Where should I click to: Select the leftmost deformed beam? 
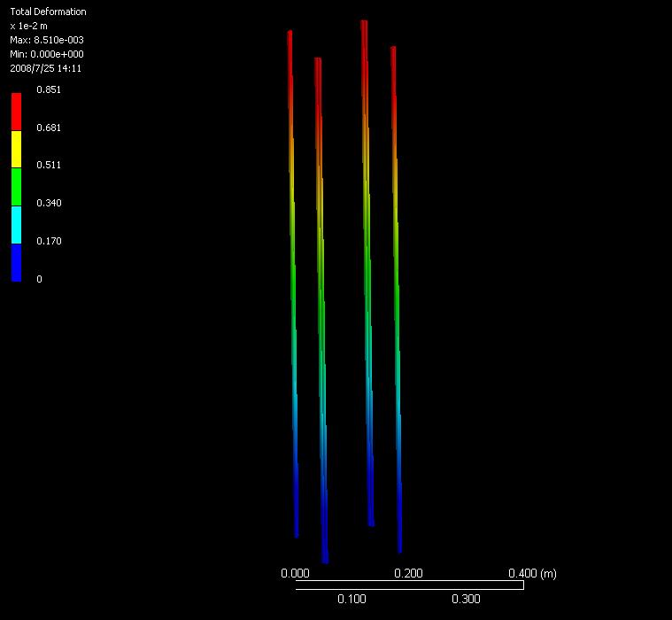pos(293,283)
